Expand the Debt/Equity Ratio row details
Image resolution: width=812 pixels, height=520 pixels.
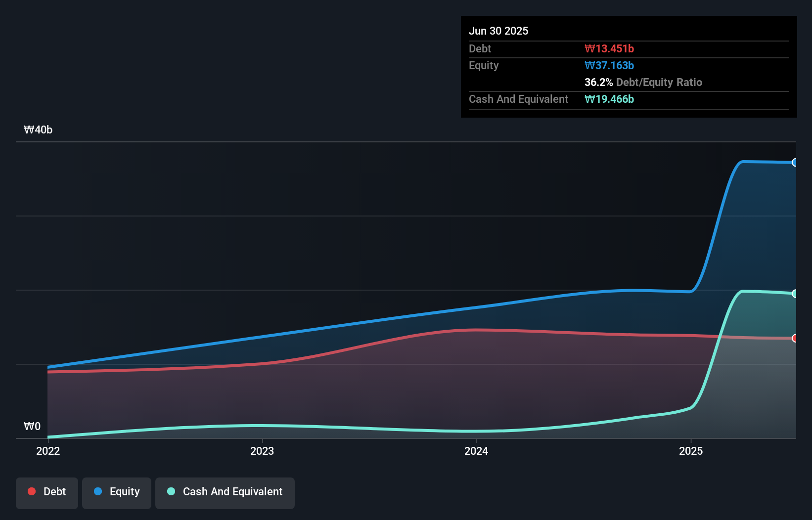[x=643, y=83]
